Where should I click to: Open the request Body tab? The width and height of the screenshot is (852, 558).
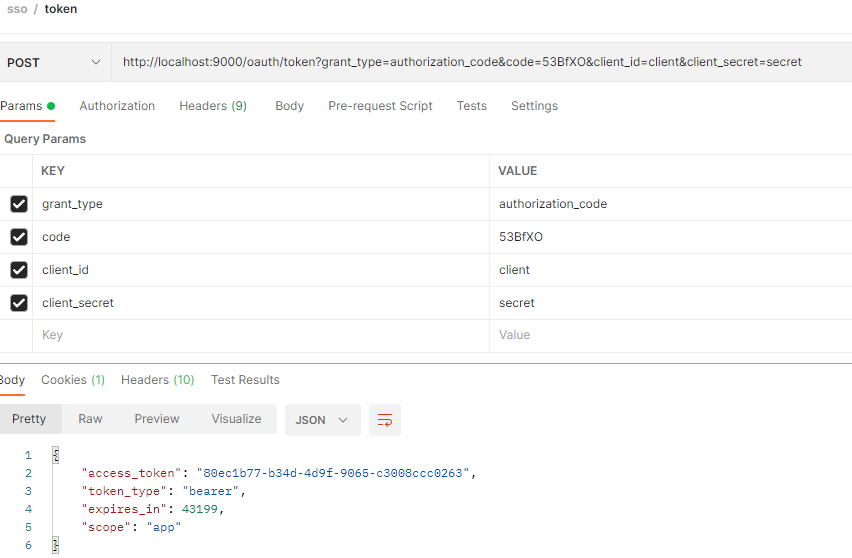coord(289,106)
